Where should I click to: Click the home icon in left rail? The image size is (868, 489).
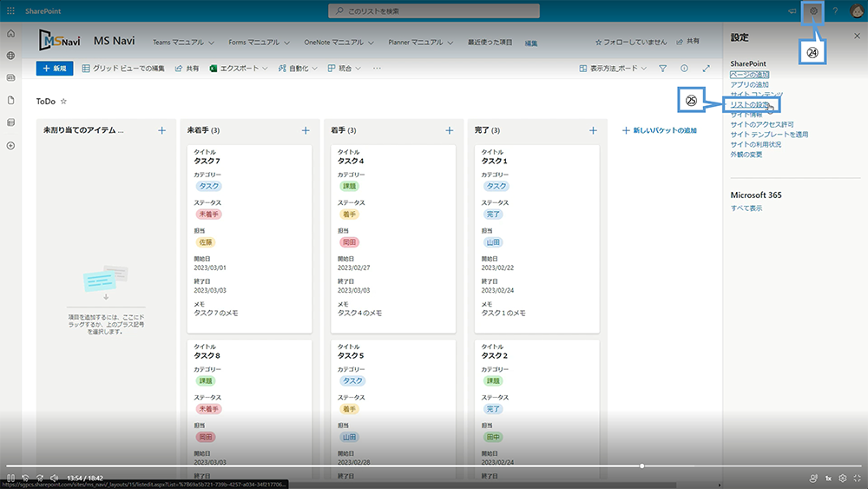tap(10, 33)
